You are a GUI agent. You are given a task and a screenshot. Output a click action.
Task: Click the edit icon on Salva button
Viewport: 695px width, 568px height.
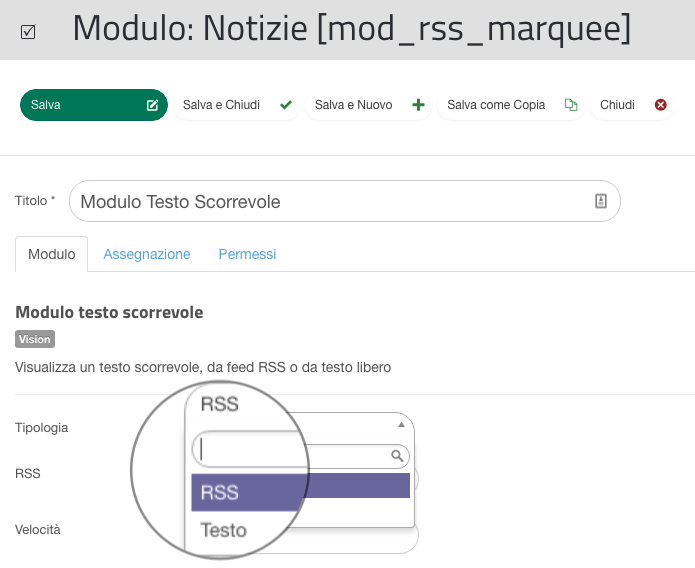(x=153, y=105)
